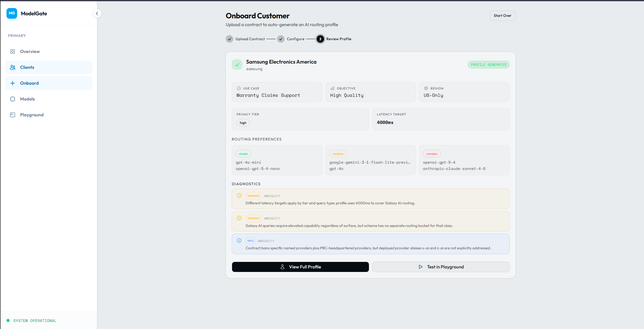Click the PROFILE GENERATED status badge

(x=488, y=64)
